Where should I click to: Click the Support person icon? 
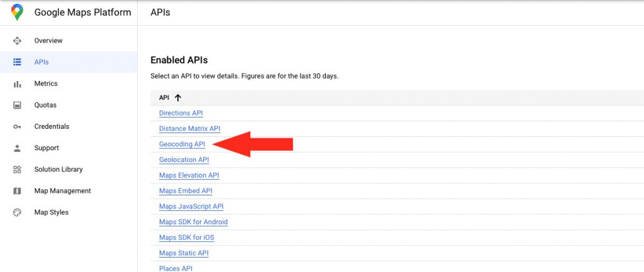pyautogui.click(x=17, y=148)
